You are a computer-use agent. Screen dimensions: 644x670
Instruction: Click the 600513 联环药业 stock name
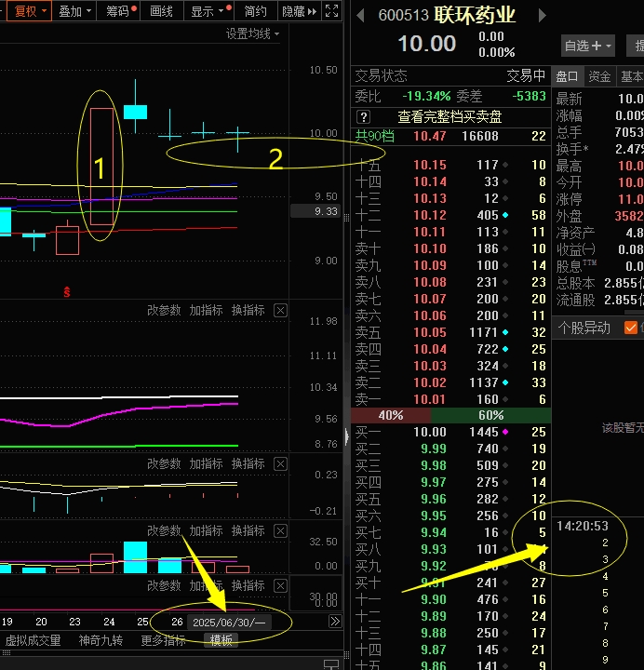coord(447,15)
